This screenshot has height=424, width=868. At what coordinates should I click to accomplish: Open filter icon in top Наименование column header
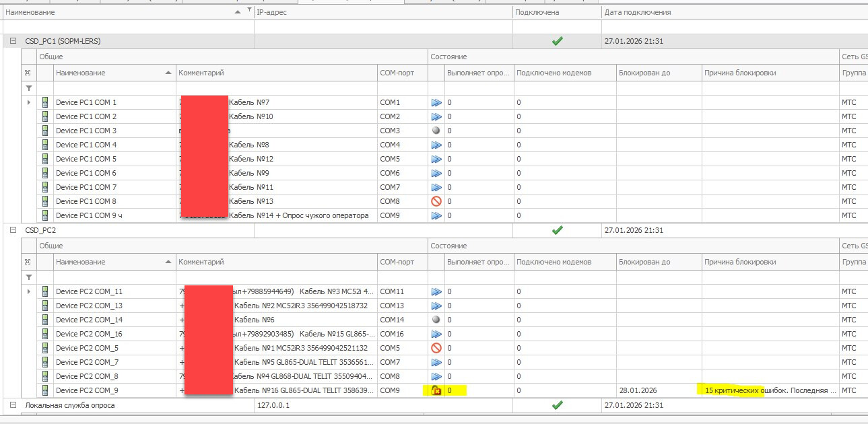(x=249, y=11)
